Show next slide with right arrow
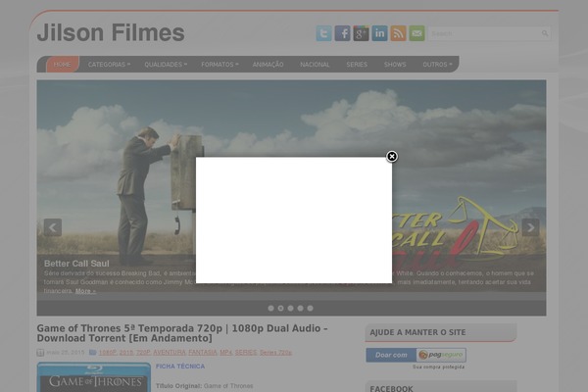 pos(530,227)
